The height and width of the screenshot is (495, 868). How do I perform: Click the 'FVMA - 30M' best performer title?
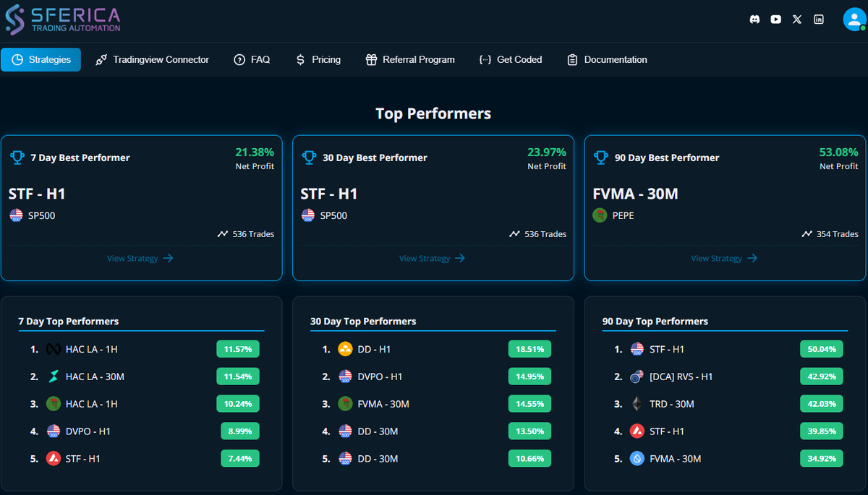pos(635,194)
